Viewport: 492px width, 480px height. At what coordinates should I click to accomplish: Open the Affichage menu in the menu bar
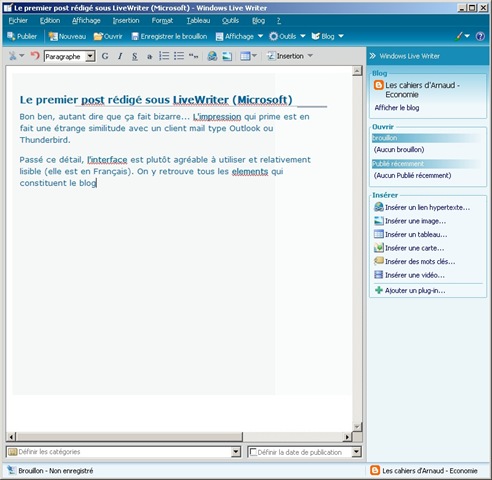86,21
